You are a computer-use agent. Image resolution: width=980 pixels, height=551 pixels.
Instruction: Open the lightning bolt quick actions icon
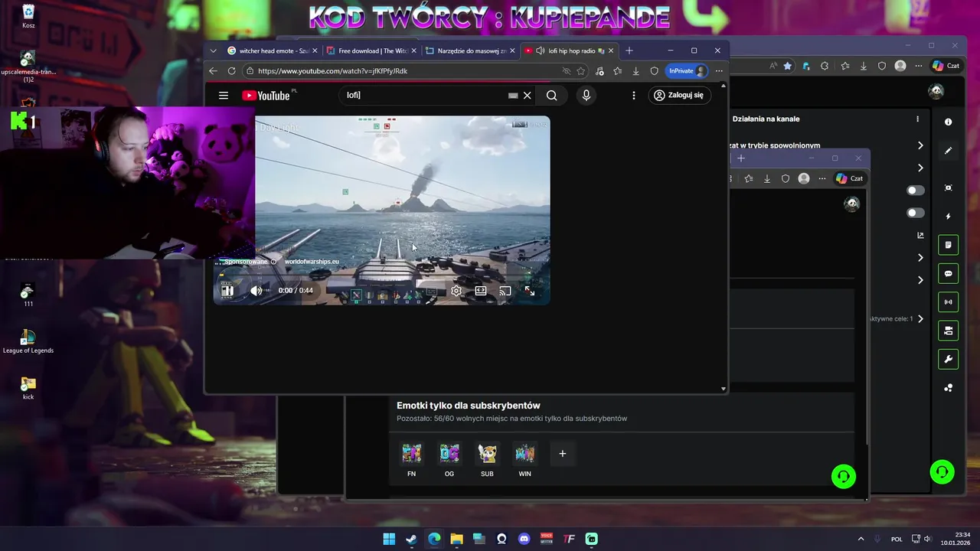tap(948, 217)
